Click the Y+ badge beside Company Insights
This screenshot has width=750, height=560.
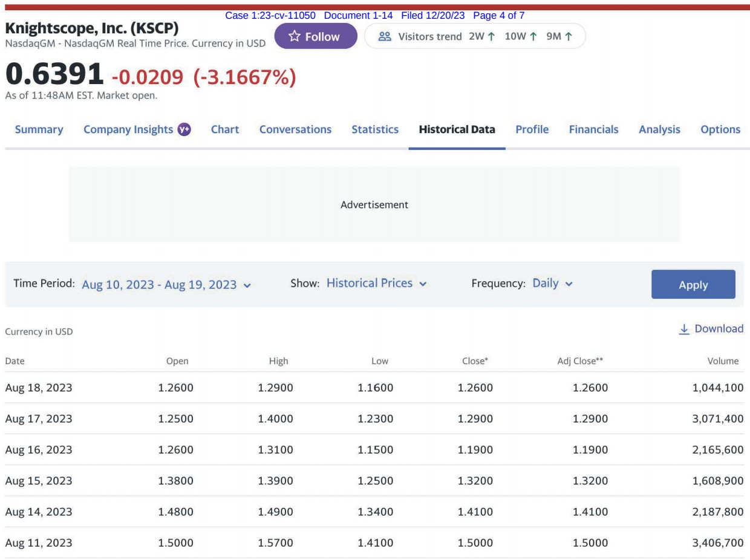tap(184, 129)
